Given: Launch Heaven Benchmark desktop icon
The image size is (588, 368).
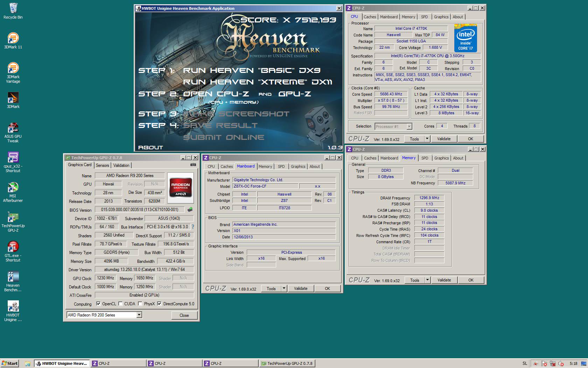Looking at the screenshot, I should pos(13,281).
